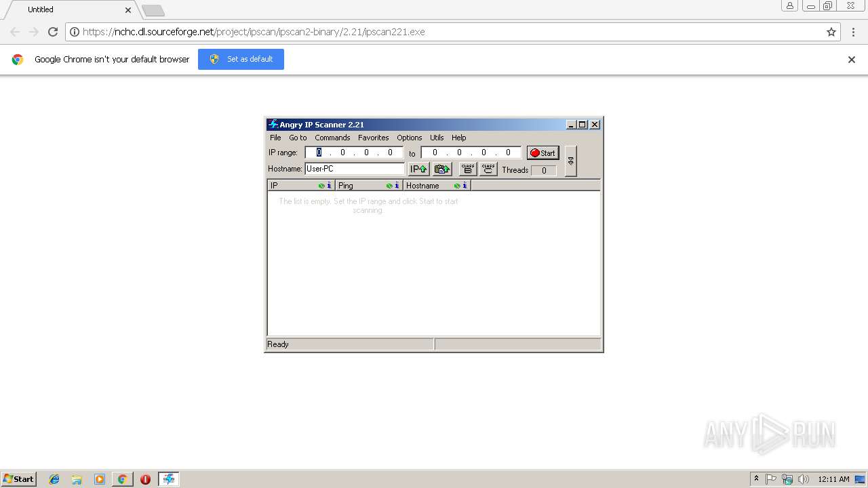Click the 12:11 AM clock
Screen dimensions: 868x488
click(833, 479)
